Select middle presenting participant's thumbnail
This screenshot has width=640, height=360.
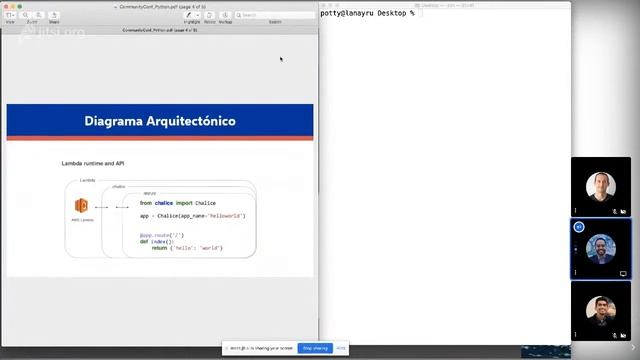tap(601, 249)
